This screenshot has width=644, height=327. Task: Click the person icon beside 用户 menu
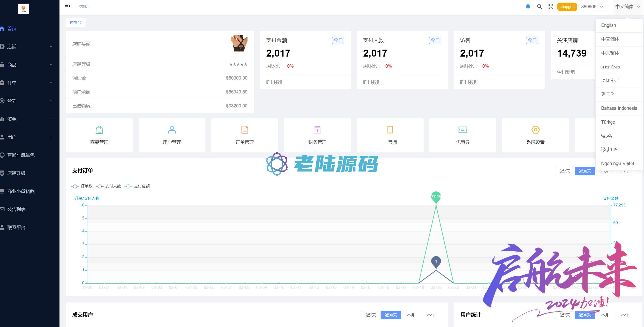(2, 137)
